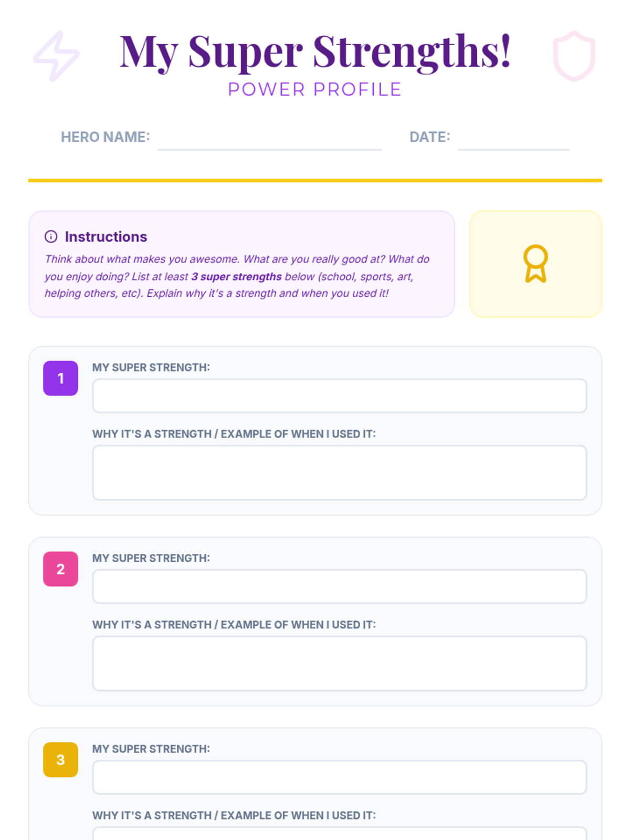Click the yellow divider line
The height and width of the screenshot is (840, 630).
click(x=315, y=181)
